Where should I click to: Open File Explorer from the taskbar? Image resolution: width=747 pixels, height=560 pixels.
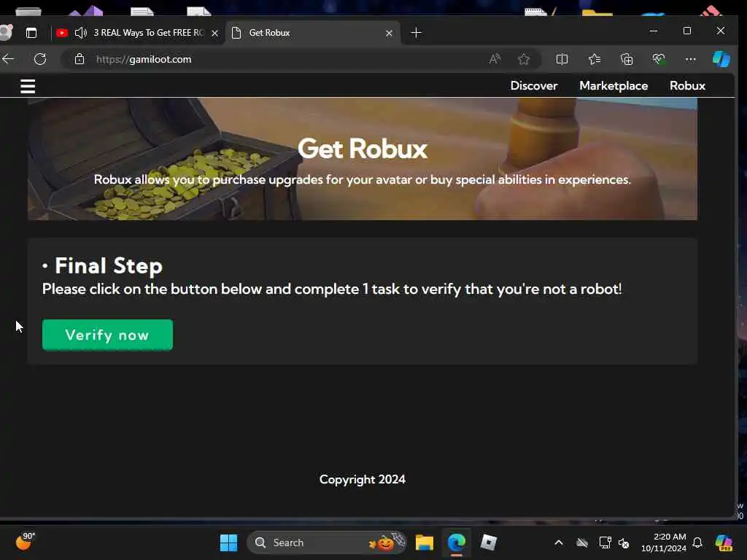tap(424, 542)
